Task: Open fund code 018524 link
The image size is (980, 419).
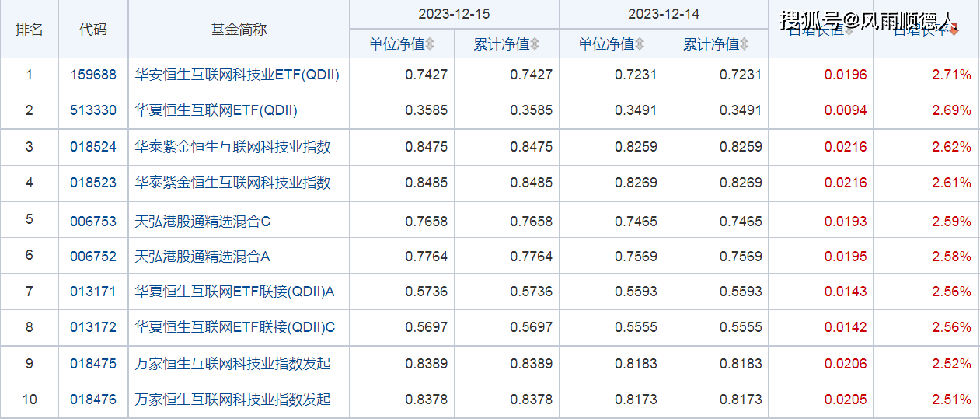Action: (93, 147)
